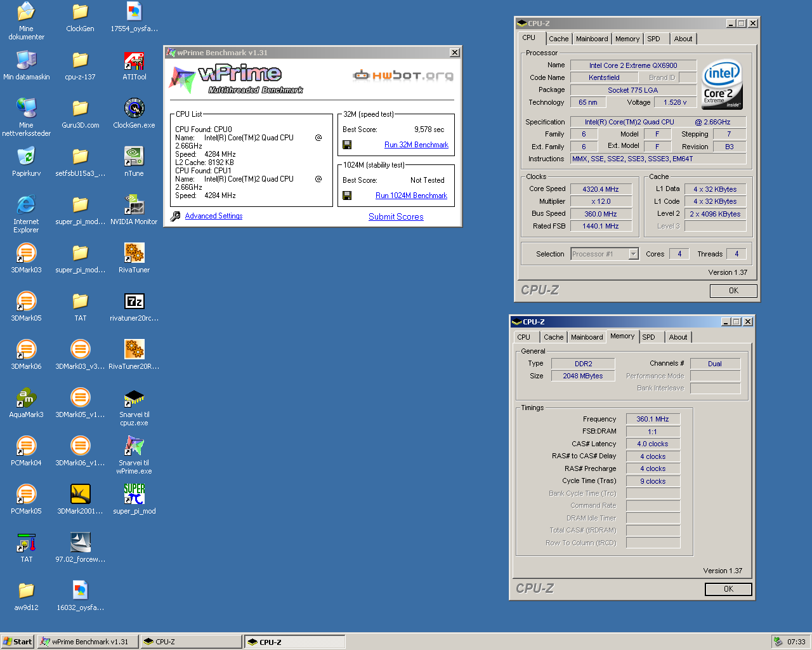
Task: Launch the 3DMark05 shortcut
Action: 26,307
